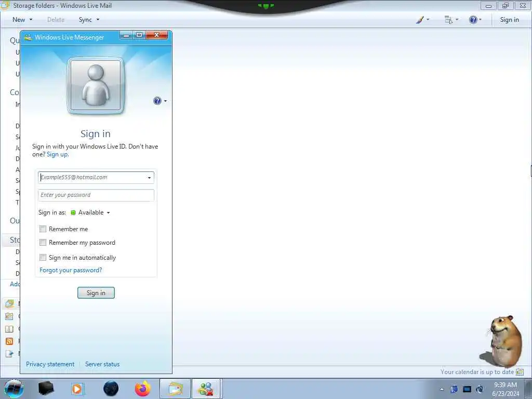532x399 pixels.
Task: Click the Windows Start orb
Action: 14,389
